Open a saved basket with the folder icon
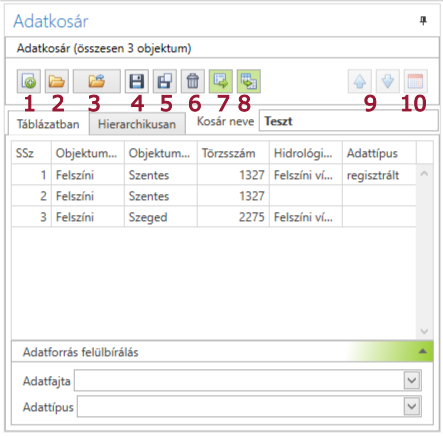 tap(57, 81)
